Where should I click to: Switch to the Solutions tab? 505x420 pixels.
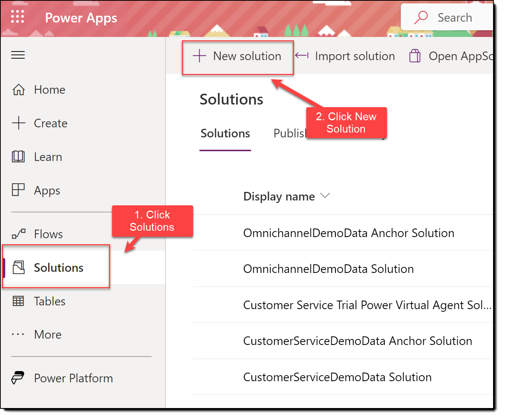tap(225, 133)
